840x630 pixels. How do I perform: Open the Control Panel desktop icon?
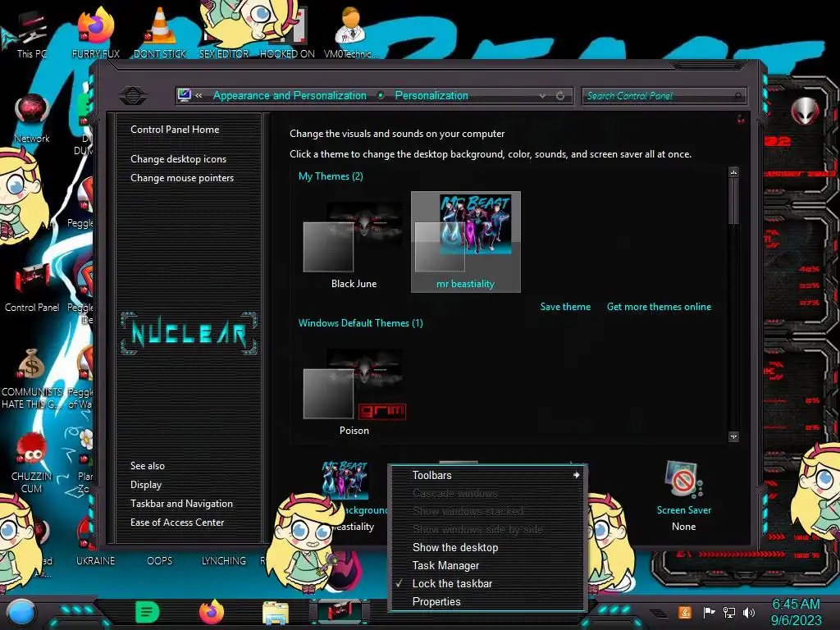click(32, 286)
